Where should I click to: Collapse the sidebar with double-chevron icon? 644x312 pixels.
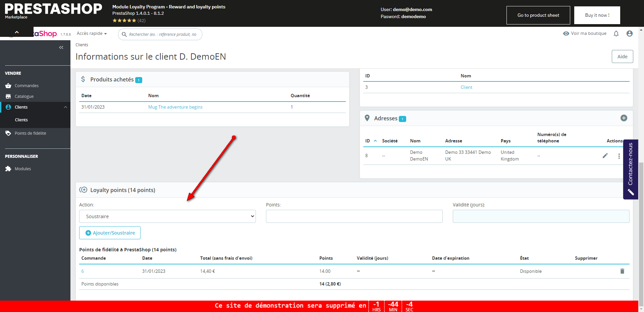click(x=61, y=48)
